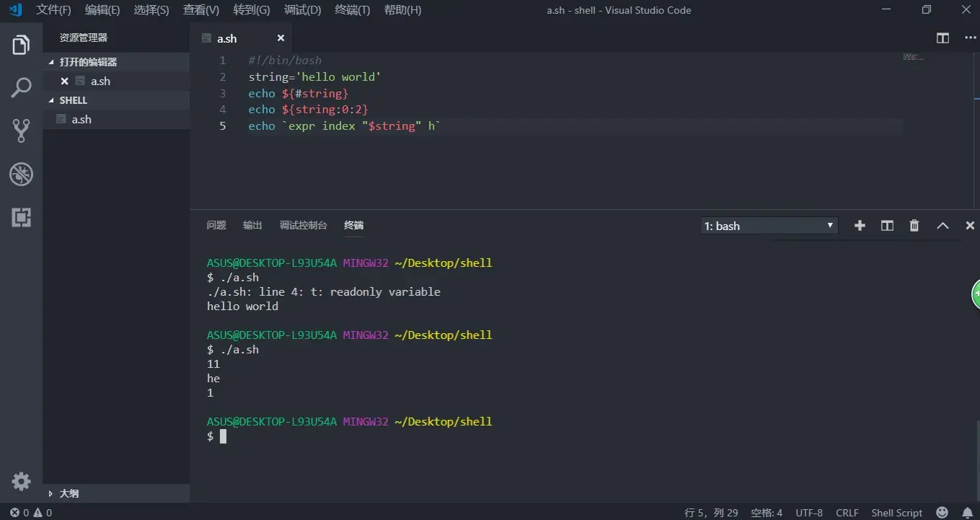Click line number 5 in the gutter
The height and width of the screenshot is (520, 980).
[x=223, y=126]
